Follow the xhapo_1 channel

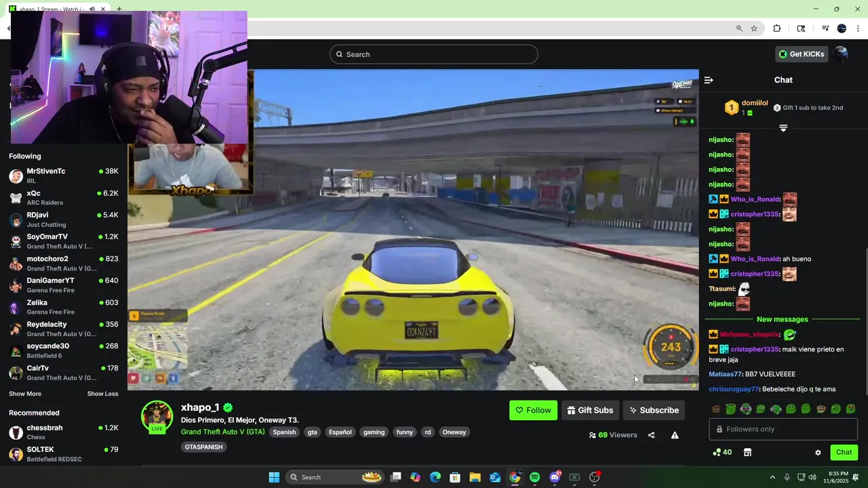click(533, 410)
